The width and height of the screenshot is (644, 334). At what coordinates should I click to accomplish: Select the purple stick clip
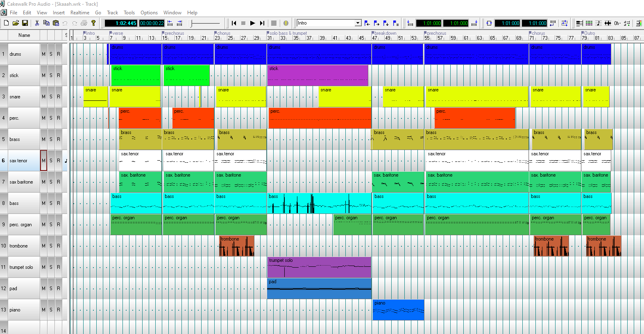click(317, 75)
